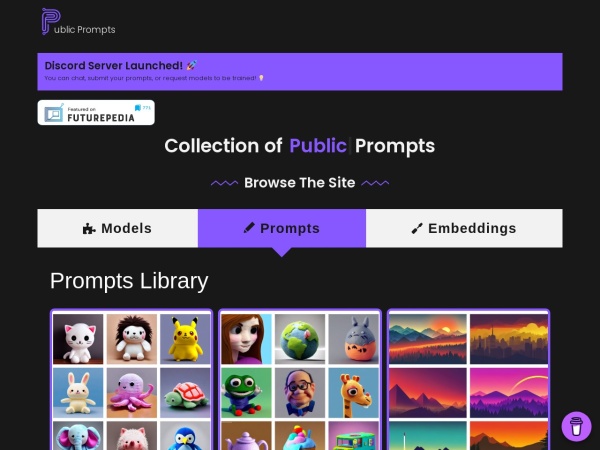Switch to the Models tab

117,228
